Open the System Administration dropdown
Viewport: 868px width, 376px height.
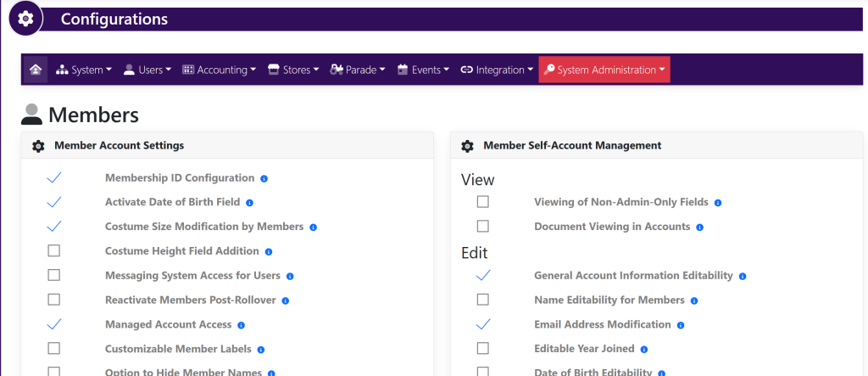click(x=604, y=70)
